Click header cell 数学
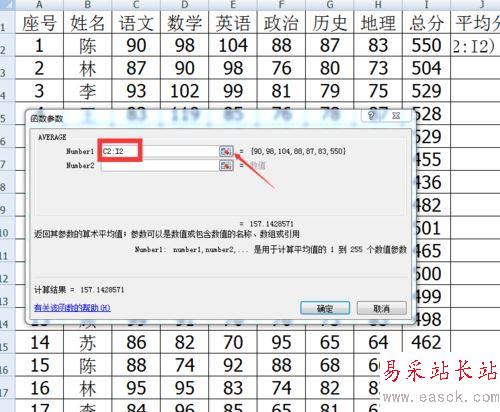This screenshot has height=412, width=500. point(184,23)
